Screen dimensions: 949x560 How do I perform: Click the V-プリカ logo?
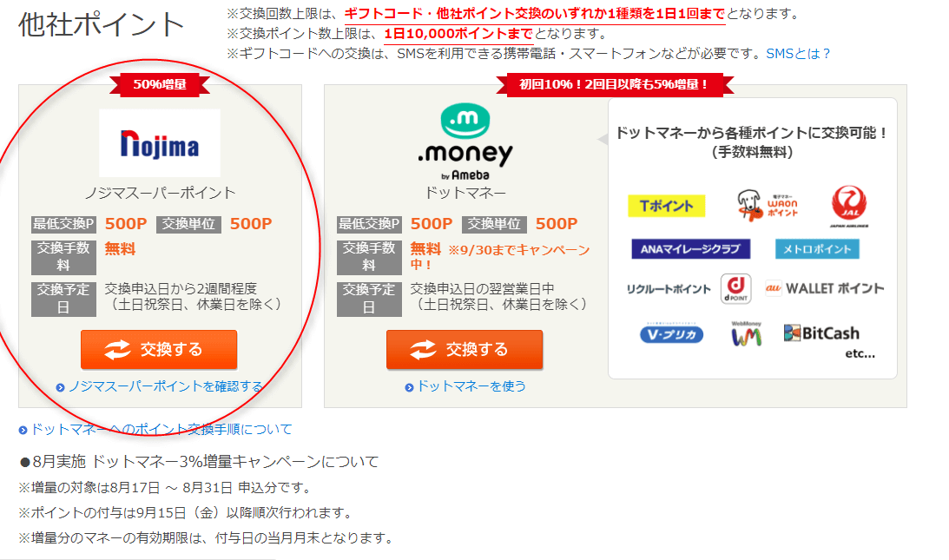point(672,334)
